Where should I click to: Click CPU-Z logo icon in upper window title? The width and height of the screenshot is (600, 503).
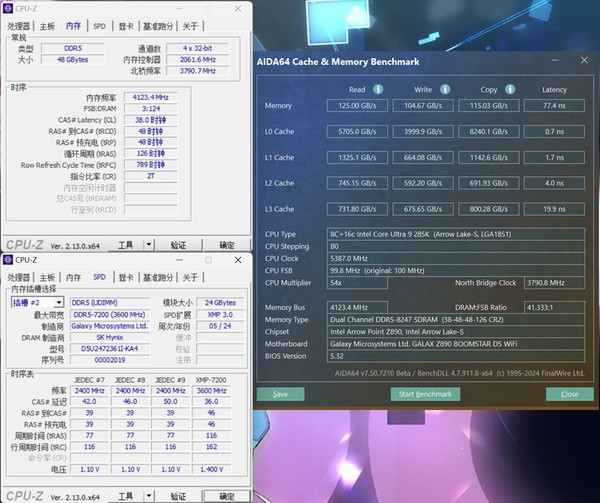click(8, 8)
